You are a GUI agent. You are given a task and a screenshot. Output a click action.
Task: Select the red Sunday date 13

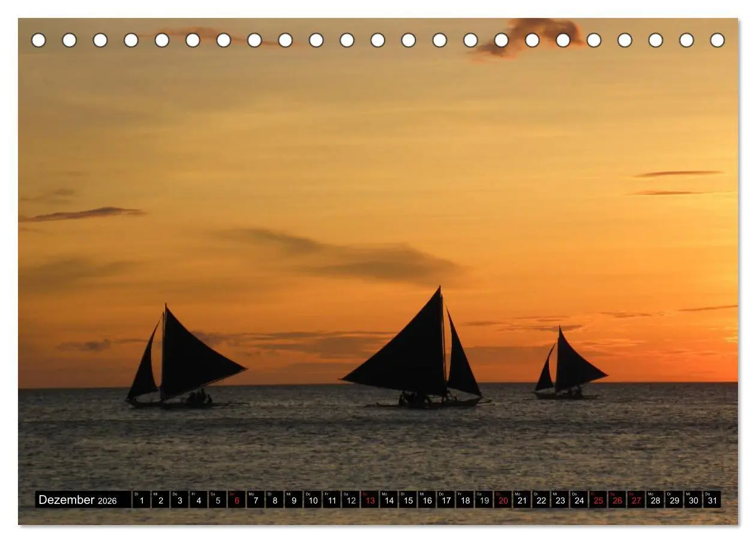[370, 499]
